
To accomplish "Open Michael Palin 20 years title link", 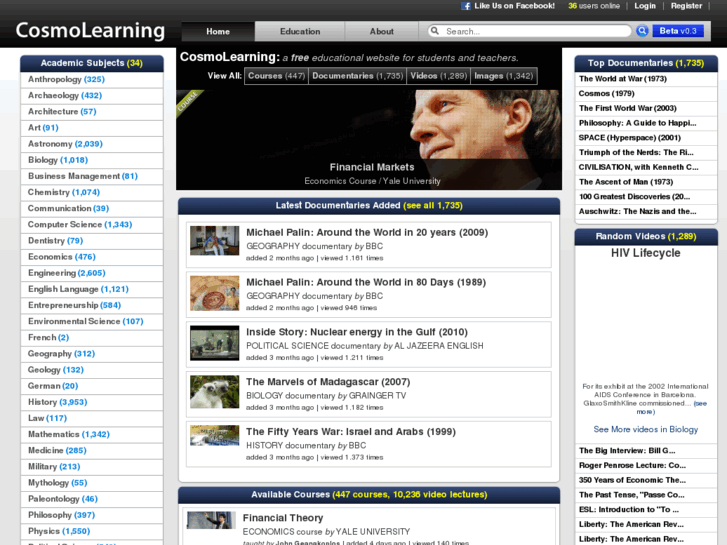I will (367, 232).
